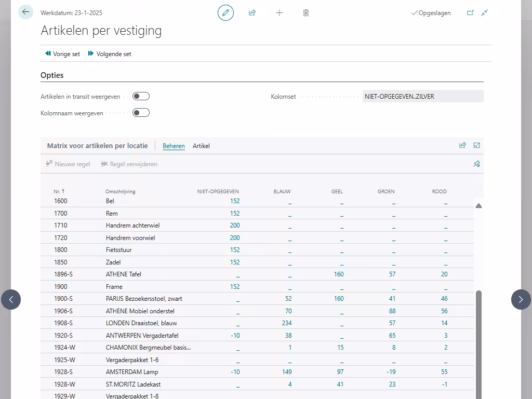Open the Beheren tab
532x399 pixels.
[x=174, y=146]
